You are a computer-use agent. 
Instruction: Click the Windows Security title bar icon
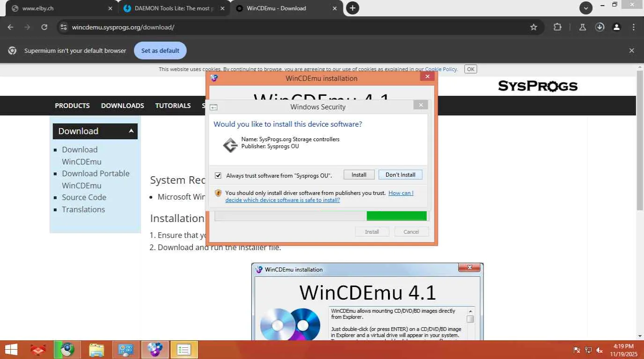click(x=213, y=107)
